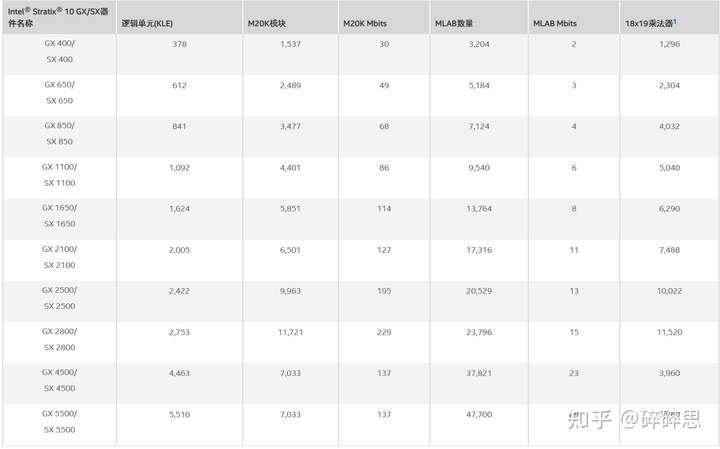
Task: Click the GX 1100/SX 1100 device name
Action: (60, 174)
